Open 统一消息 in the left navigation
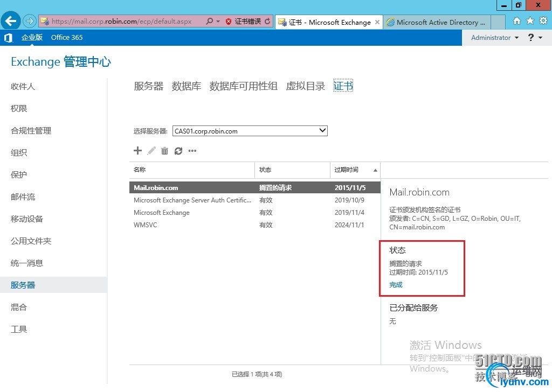 (27, 263)
